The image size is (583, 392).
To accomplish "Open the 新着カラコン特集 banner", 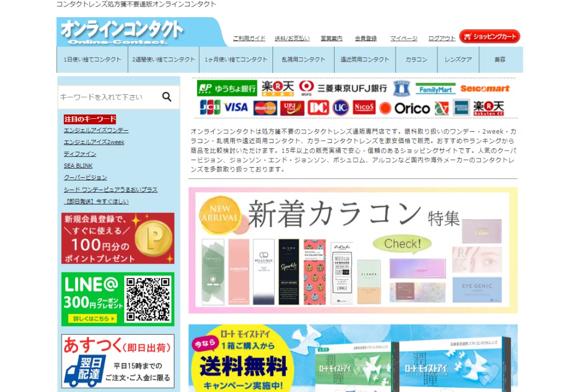I will point(353,250).
